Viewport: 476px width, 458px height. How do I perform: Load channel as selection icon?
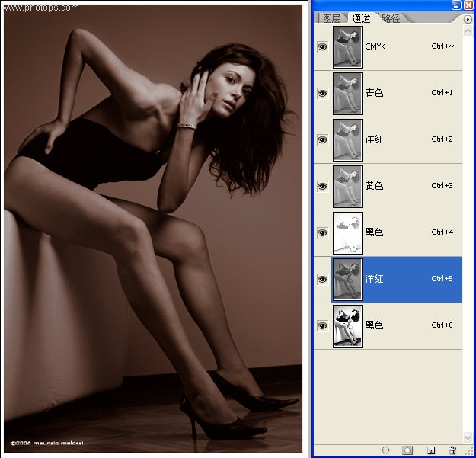coord(385,450)
